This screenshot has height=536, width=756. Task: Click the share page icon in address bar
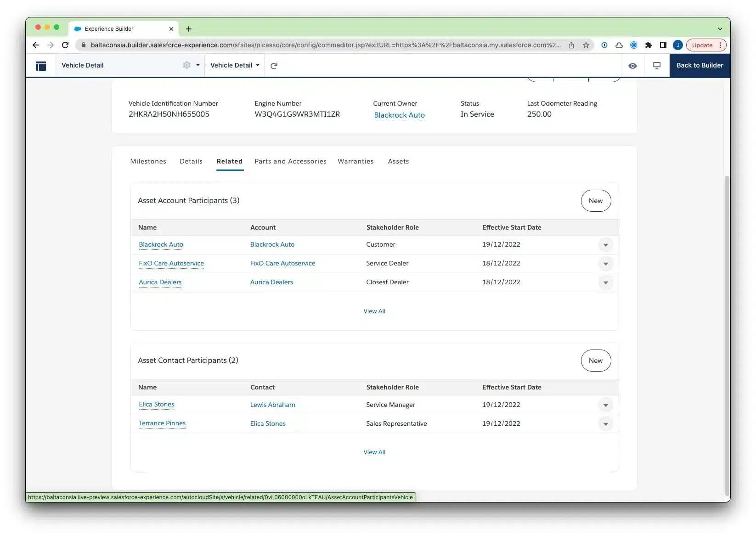point(571,45)
